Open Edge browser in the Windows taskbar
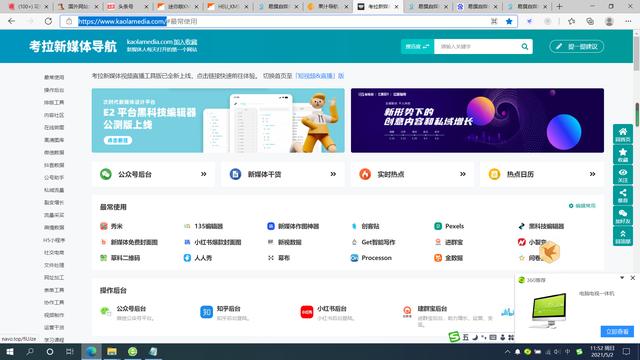 [91, 351]
